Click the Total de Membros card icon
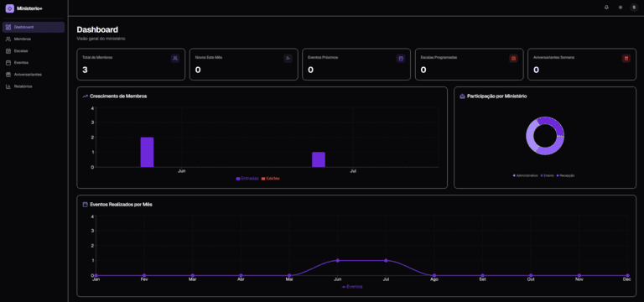The height and width of the screenshot is (302, 644). tap(175, 59)
